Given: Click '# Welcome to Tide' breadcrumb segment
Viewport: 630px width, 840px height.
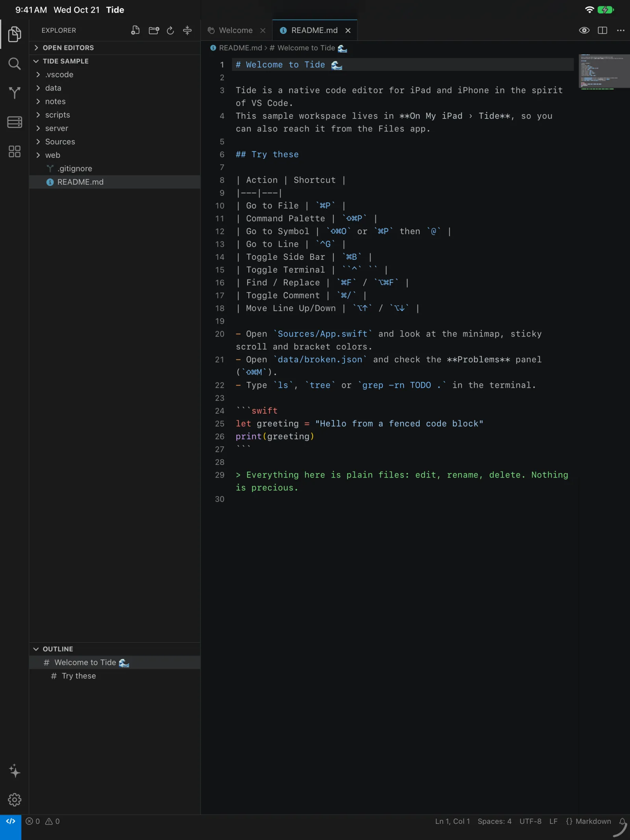Looking at the screenshot, I should [308, 48].
